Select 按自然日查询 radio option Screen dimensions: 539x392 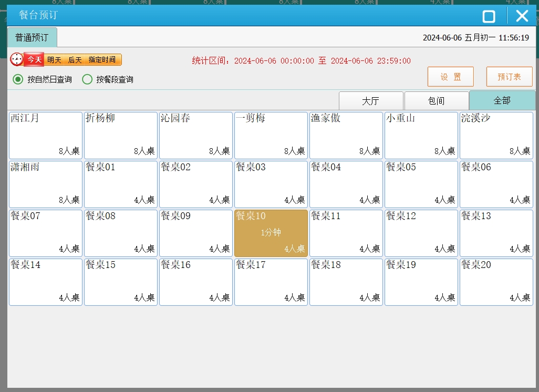(18, 79)
